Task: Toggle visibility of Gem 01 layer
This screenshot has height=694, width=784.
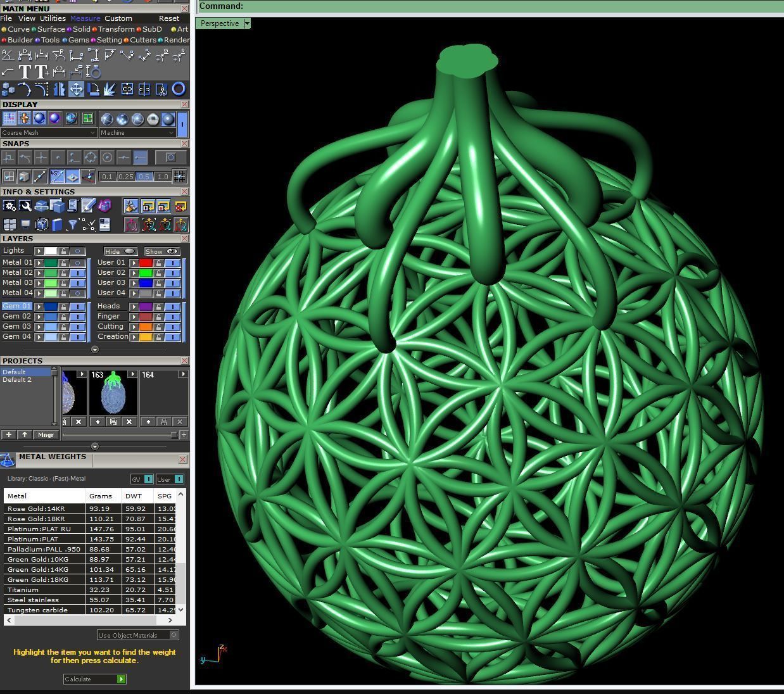Action: pos(77,306)
